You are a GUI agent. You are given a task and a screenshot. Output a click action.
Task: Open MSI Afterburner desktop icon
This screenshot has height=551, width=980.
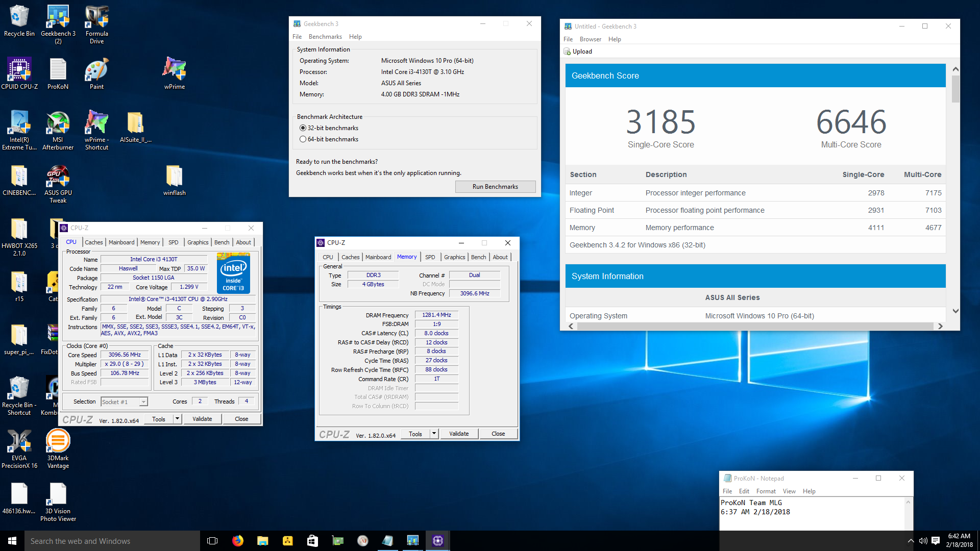point(58,131)
